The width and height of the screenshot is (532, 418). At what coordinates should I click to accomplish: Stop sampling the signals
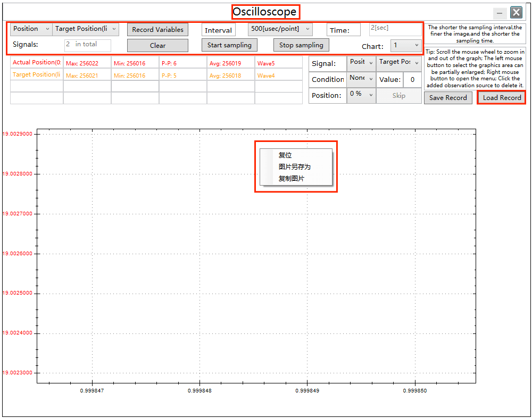tap(301, 45)
